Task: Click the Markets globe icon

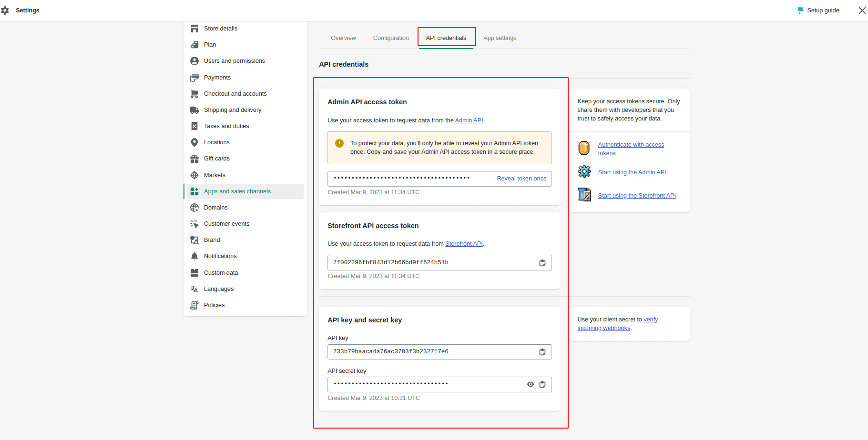Action: click(194, 175)
